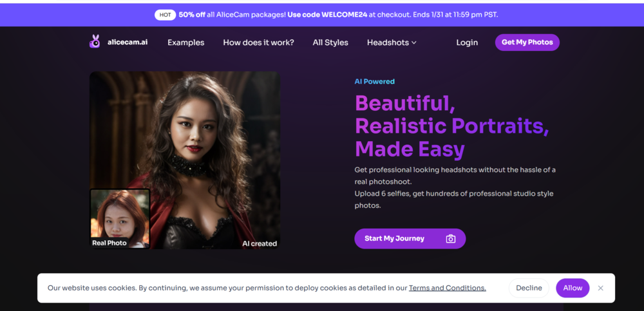Click the AI Powered label
Viewport: 644px width, 311px height.
[374, 82]
